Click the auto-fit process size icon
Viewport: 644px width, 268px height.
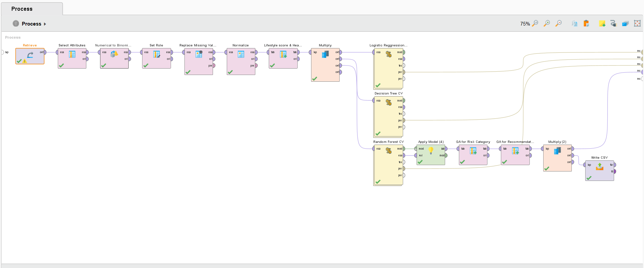click(637, 23)
